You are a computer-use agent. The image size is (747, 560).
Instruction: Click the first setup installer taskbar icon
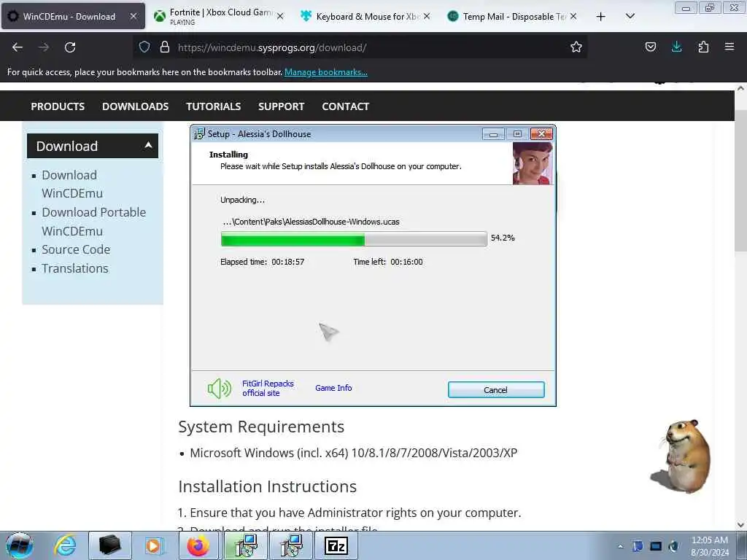click(246, 545)
